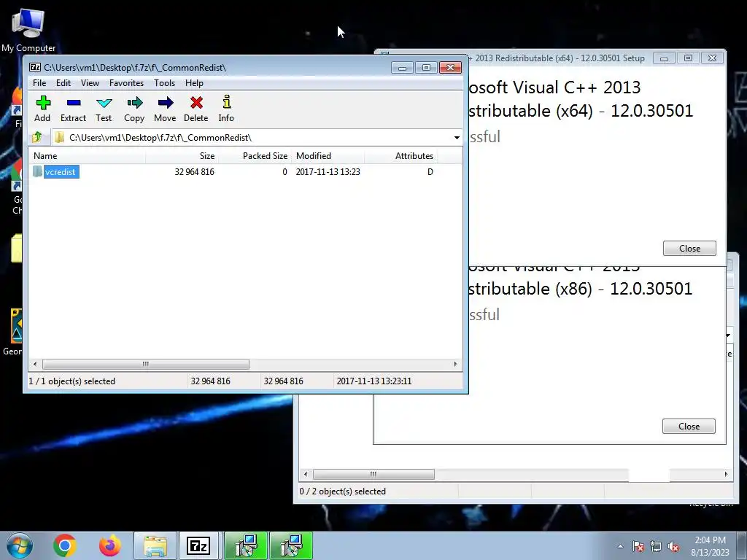
Task: Sort by Name column header
Action: coord(88,156)
